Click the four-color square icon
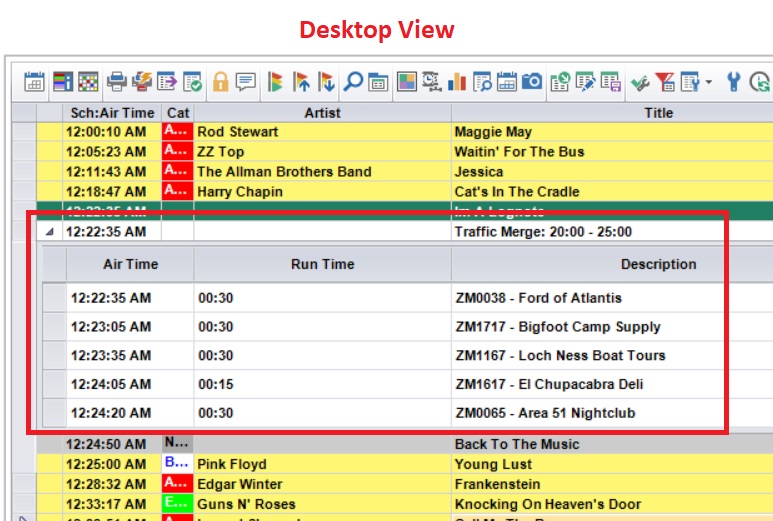Screen dimensions: 773x521 (x=407, y=82)
